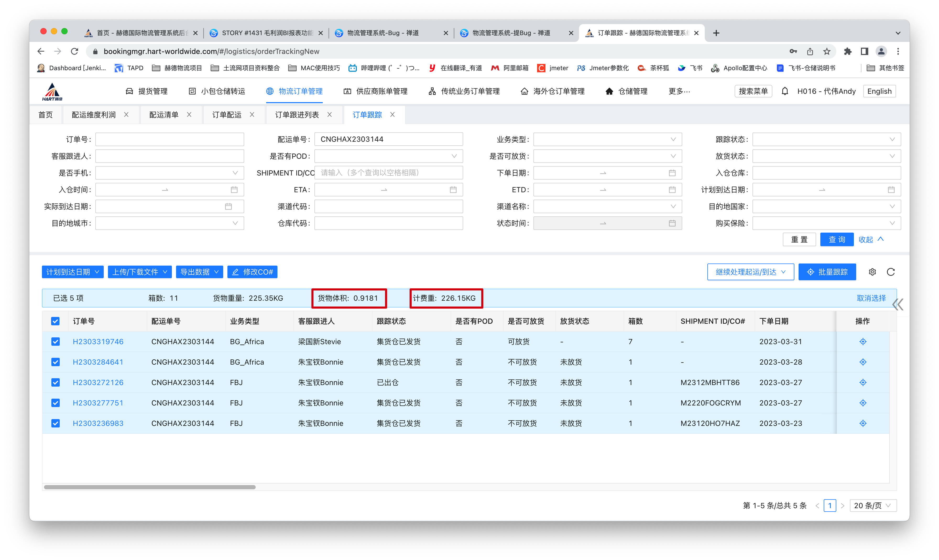Click the table column settings gear icon
Image resolution: width=939 pixels, height=560 pixels.
click(872, 272)
